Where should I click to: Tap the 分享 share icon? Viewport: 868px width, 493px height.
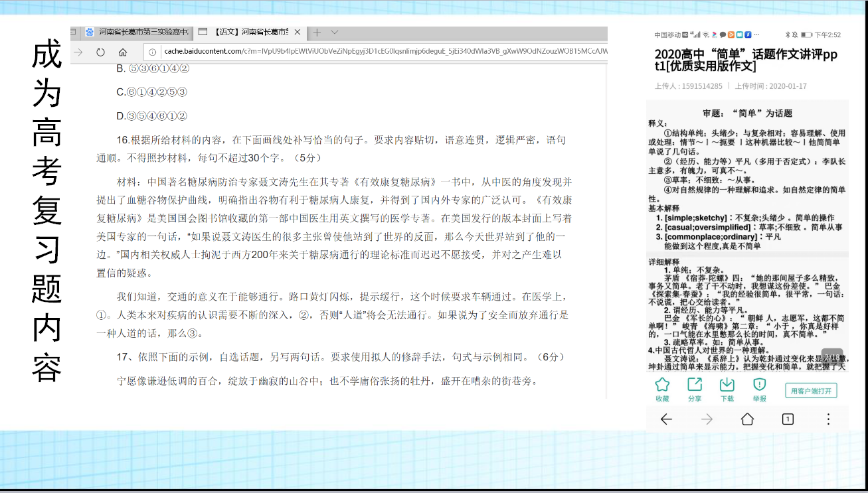coord(695,385)
